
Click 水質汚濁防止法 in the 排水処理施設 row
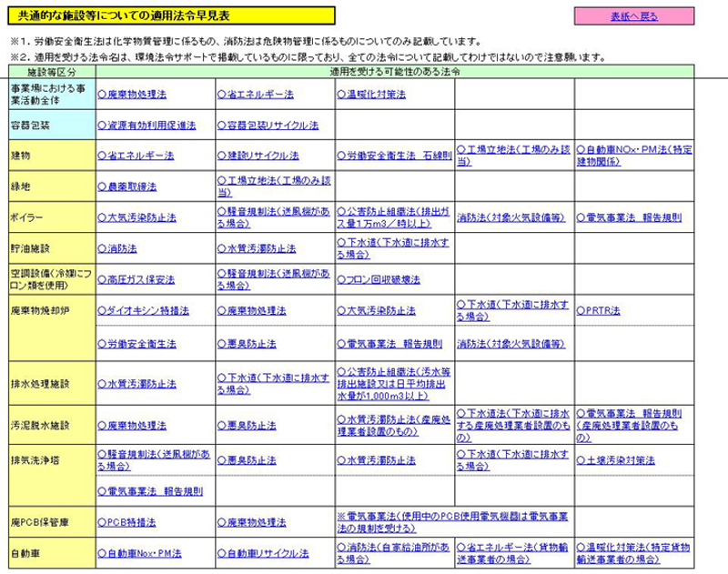point(141,385)
